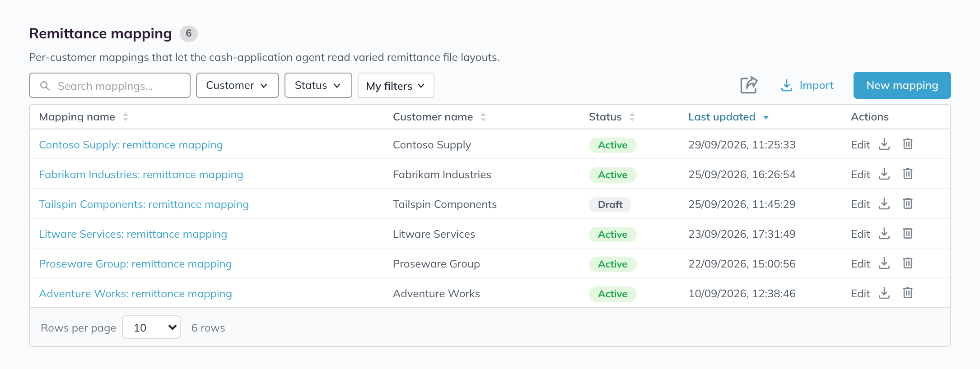This screenshot has width=980, height=369.
Task: Click the Import button
Action: coord(807,85)
